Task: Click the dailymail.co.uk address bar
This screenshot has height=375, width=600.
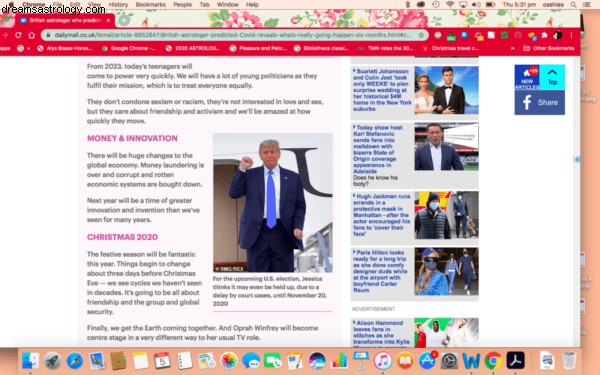Action: click(234, 35)
